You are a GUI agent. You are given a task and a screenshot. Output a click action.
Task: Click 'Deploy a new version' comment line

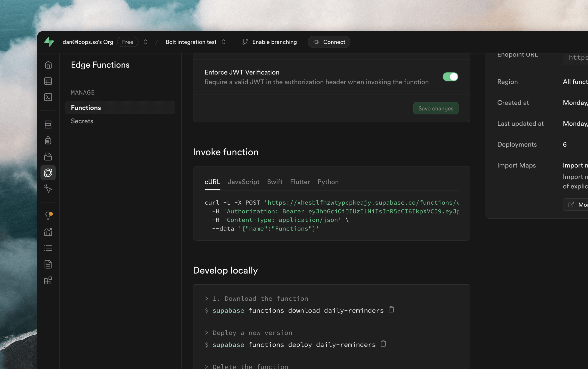coord(252,333)
